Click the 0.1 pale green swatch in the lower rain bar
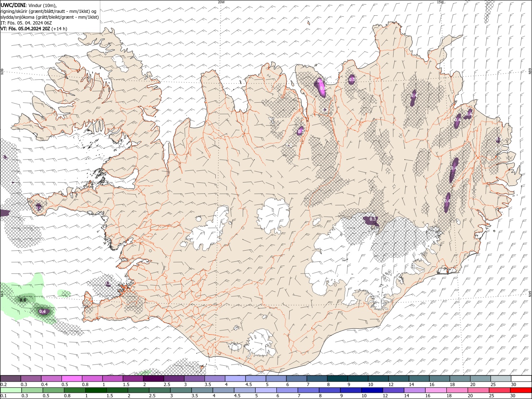 point(11,390)
